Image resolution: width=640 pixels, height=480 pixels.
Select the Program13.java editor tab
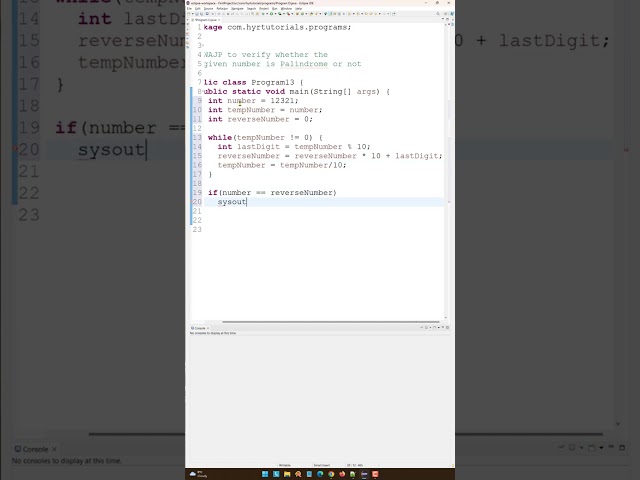click(206, 20)
